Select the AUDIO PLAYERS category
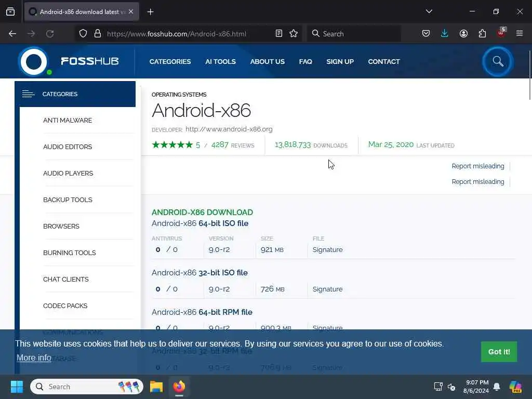 tap(68, 174)
